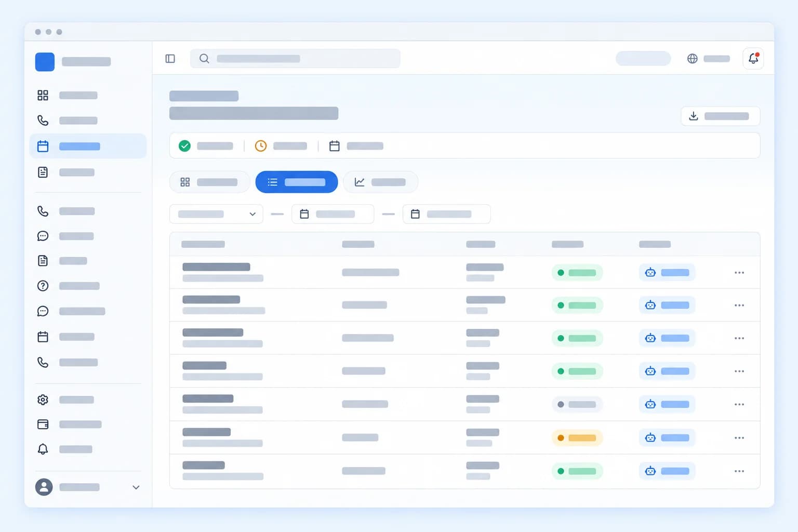The image size is (798, 532).
Task: Click the blue square logo in sidebar
Action: (x=45, y=62)
